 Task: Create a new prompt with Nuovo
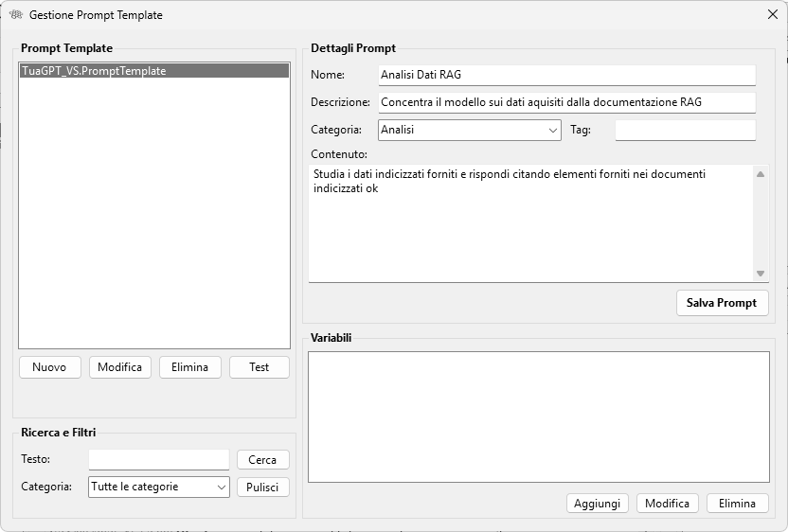(x=50, y=367)
